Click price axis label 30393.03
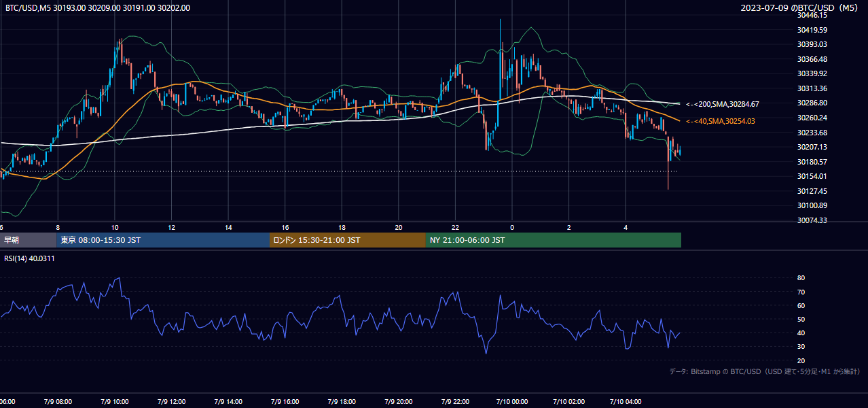Screen dimensions: 868x408 (x=812, y=44)
